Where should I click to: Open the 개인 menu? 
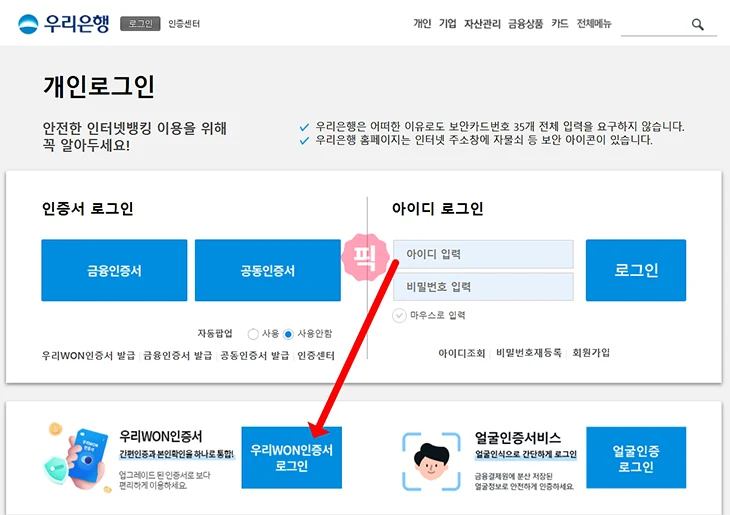click(422, 24)
